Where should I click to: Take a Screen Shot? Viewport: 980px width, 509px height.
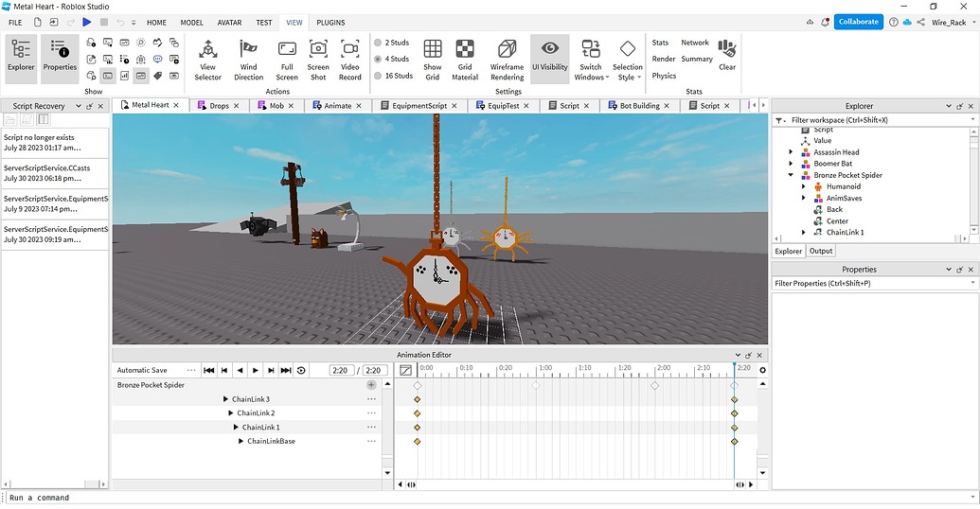(318, 60)
